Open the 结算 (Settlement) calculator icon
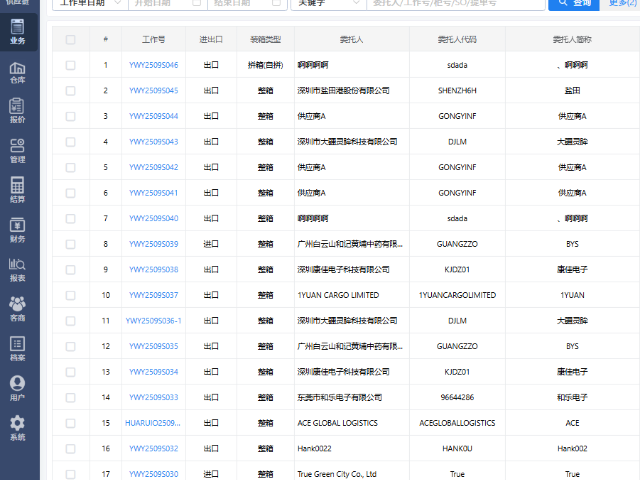This screenshot has width=640, height=480. coord(18,190)
